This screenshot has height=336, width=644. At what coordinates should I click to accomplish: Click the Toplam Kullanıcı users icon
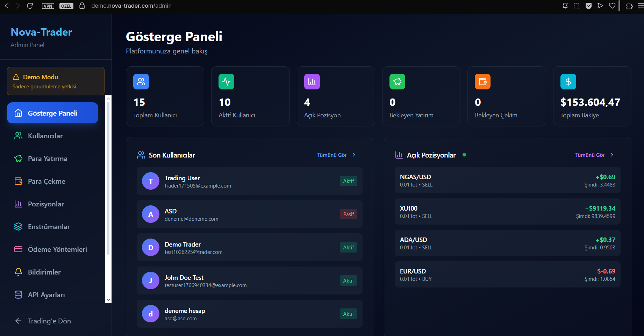point(141,81)
